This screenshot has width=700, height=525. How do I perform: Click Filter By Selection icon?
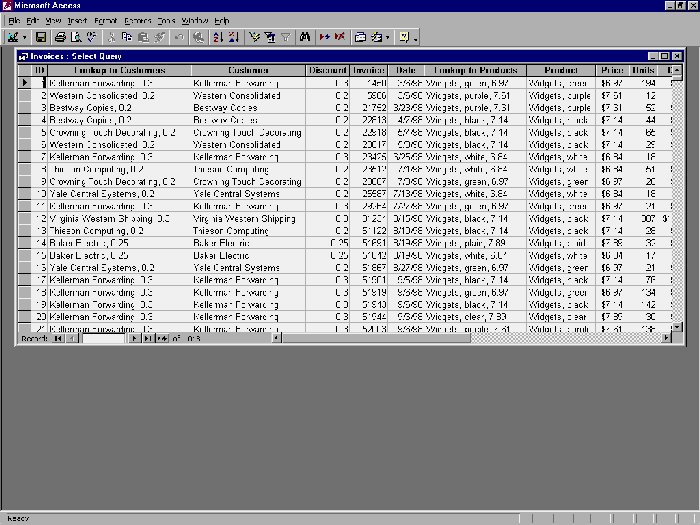tap(254, 37)
